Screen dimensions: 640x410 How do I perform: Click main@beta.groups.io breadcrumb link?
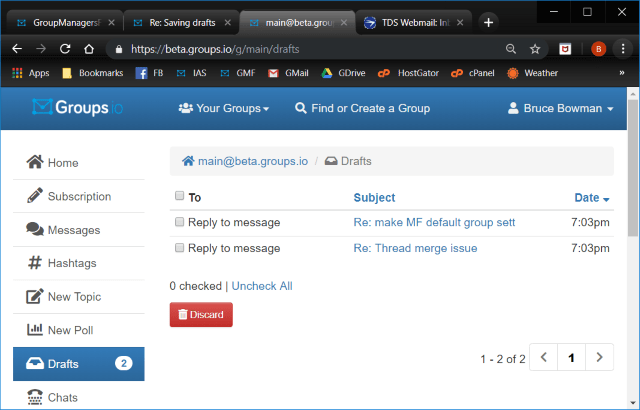pos(245,161)
